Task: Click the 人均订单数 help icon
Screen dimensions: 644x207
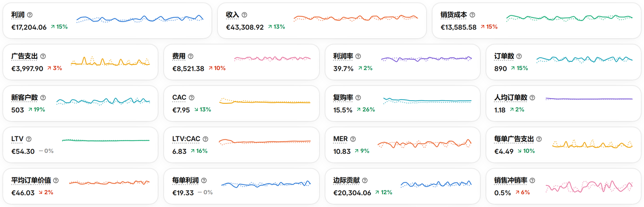Action: point(532,98)
